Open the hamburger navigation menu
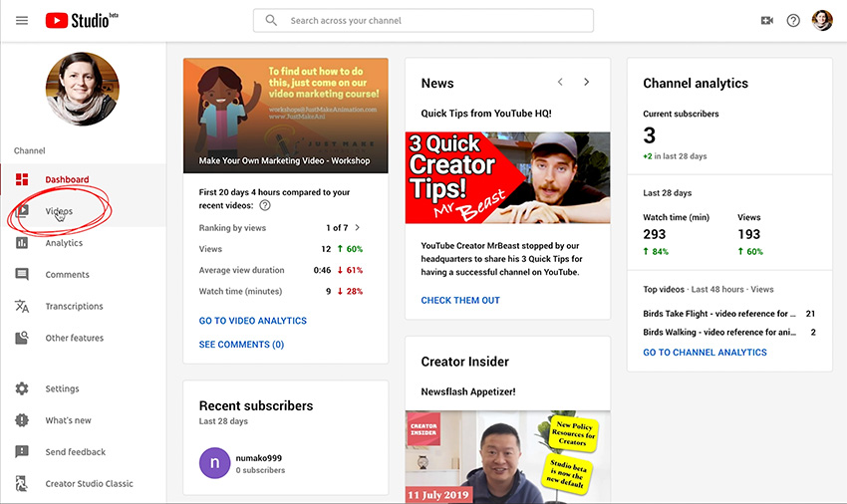Screen dimensions: 847x504 pyautogui.click(x=22, y=21)
